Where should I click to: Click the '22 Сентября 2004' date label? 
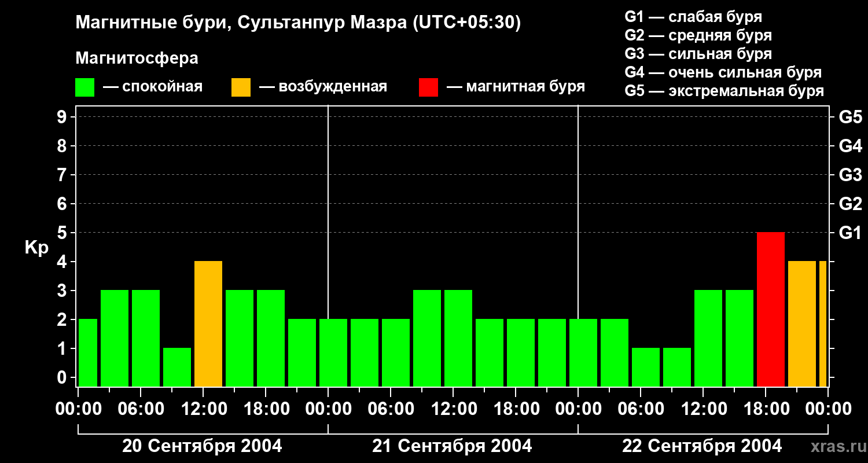coord(702,446)
